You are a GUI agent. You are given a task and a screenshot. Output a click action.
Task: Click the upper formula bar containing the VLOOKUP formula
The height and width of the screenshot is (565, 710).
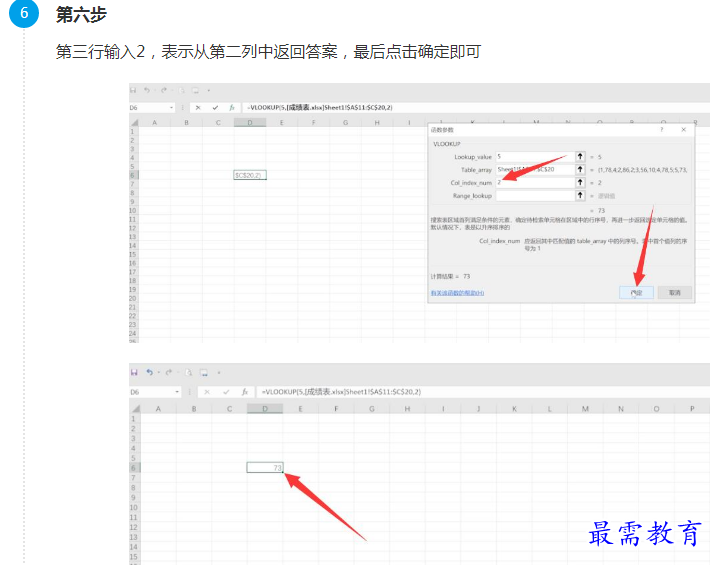[475, 108]
